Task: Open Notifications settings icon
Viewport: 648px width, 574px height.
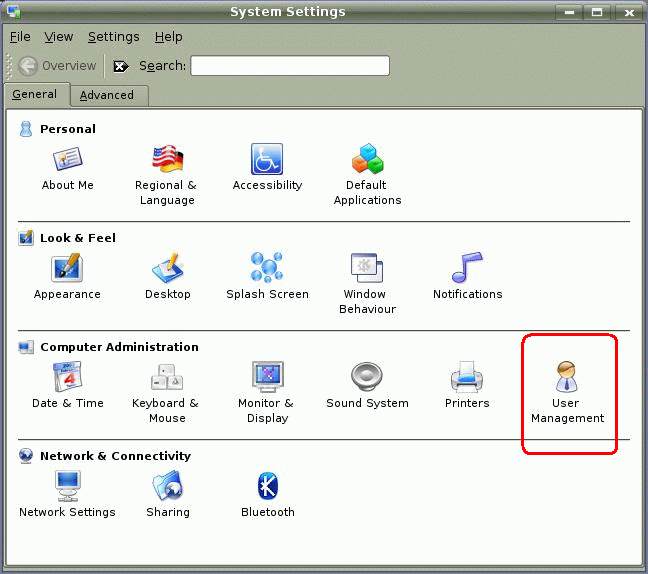Action: [x=467, y=269]
